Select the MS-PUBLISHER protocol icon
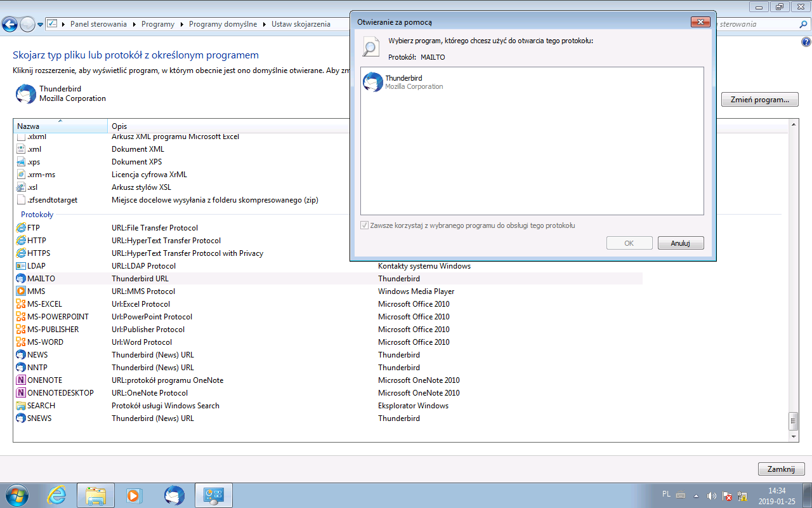The image size is (812, 508). click(x=21, y=330)
